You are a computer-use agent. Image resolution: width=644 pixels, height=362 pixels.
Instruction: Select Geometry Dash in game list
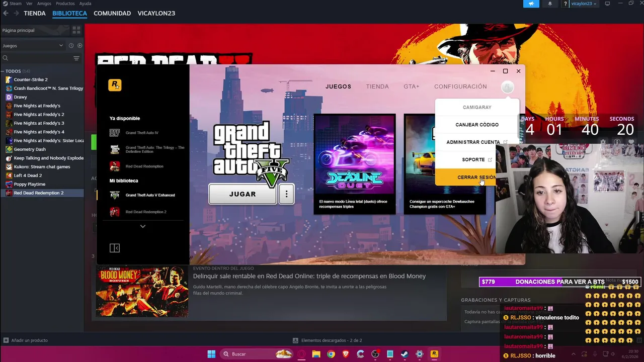coord(42,149)
